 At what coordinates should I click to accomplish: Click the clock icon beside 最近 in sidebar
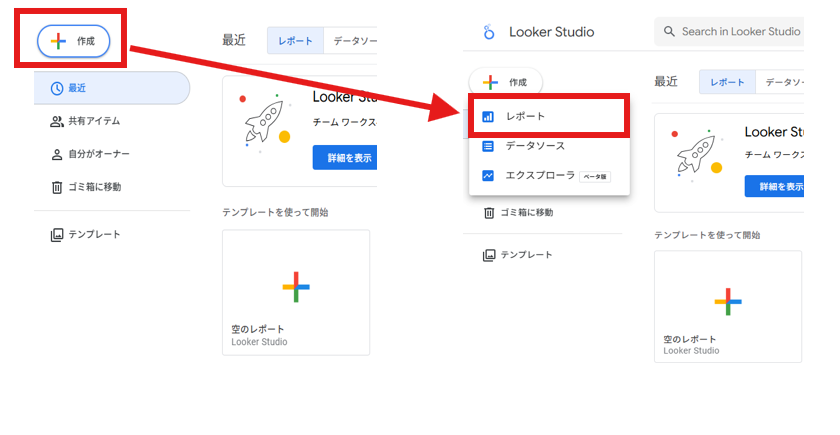pos(56,88)
